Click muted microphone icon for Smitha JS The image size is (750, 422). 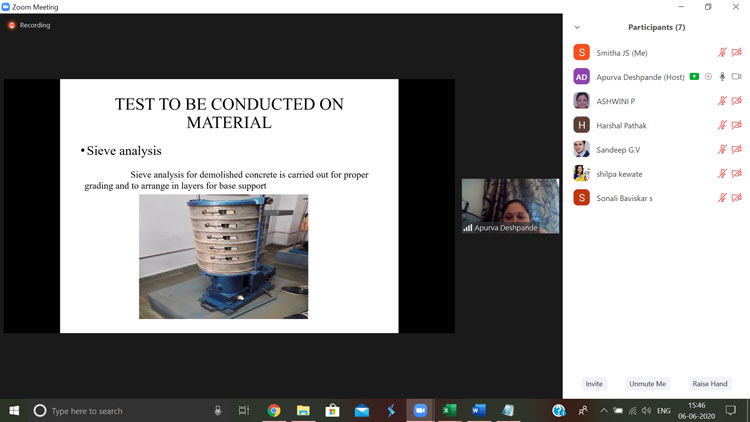tap(722, 53)
